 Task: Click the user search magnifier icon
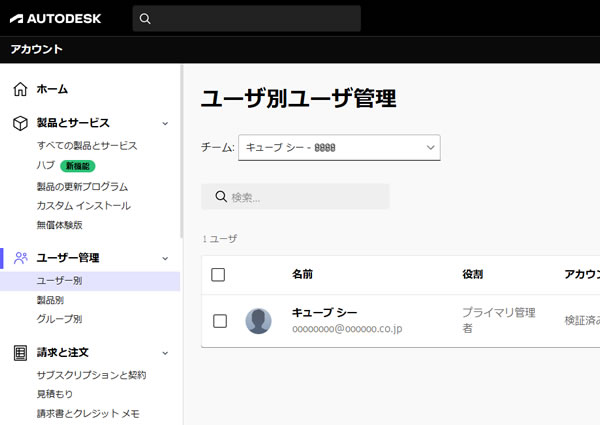point(221,197)
